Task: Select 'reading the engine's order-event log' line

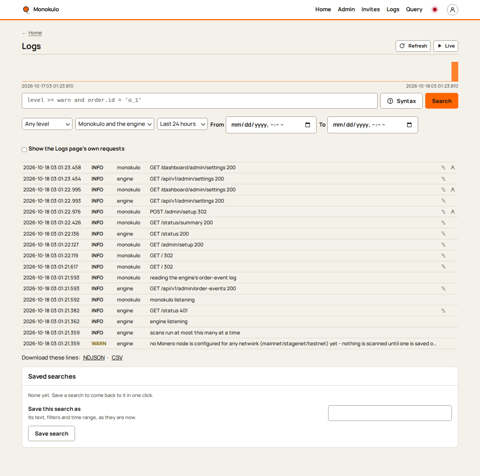Action: pyautogui.click(x=239, y=278)
